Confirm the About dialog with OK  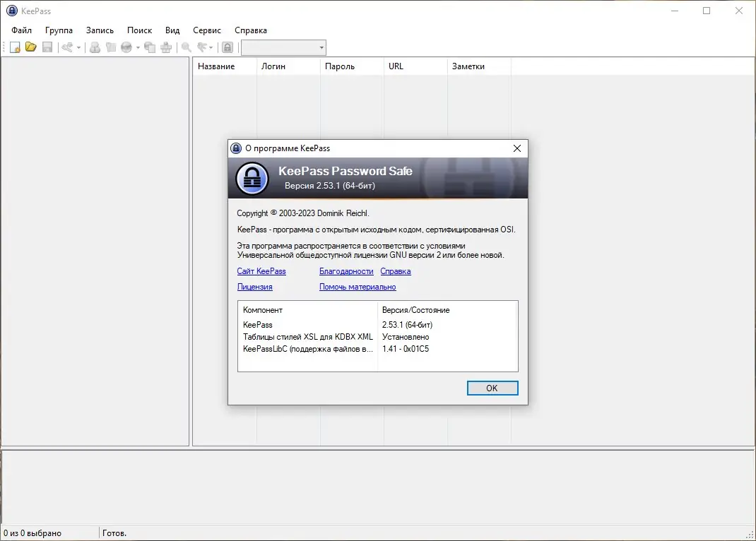click(492, 388)
